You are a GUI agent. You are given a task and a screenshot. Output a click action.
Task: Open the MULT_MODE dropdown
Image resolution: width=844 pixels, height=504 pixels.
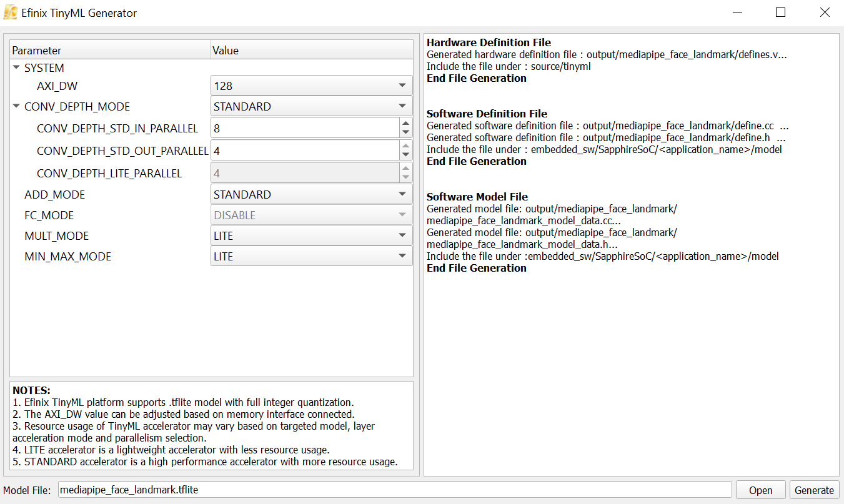click(x=402, y=236)
